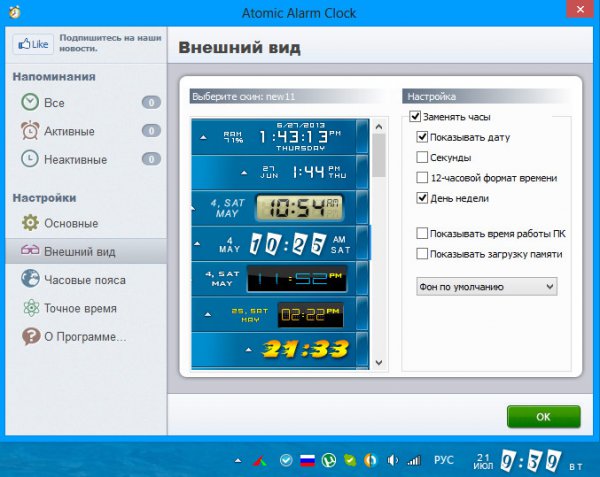Click the skin list scroll down arrow
The height and width of the screenshot is (477, 600).
tap(379, 362)
